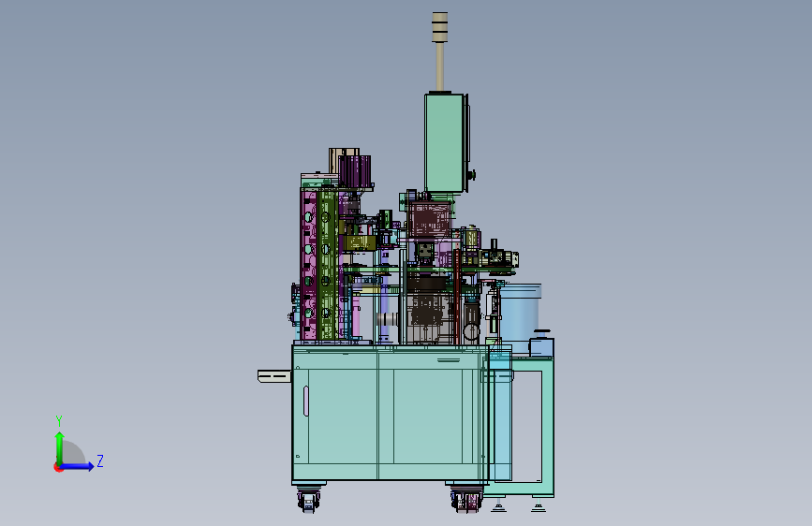This screenshot has height=526, width=812.
Task: Select the right caster wheel under the base cabinet
Action: pyautogui.click(x=467, y=500)
